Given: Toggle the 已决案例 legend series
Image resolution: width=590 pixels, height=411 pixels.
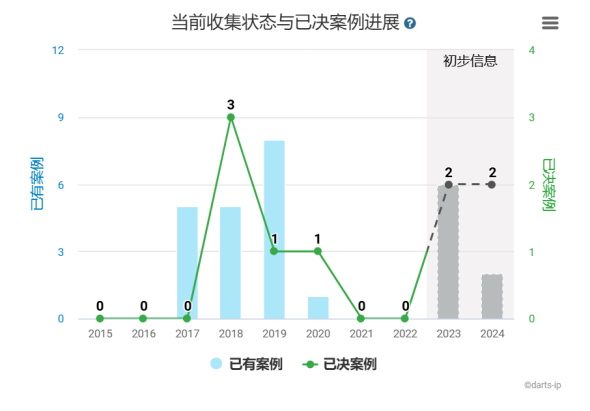Looking at the screenshot, I should pyautogui.click(x=339, y=364).
